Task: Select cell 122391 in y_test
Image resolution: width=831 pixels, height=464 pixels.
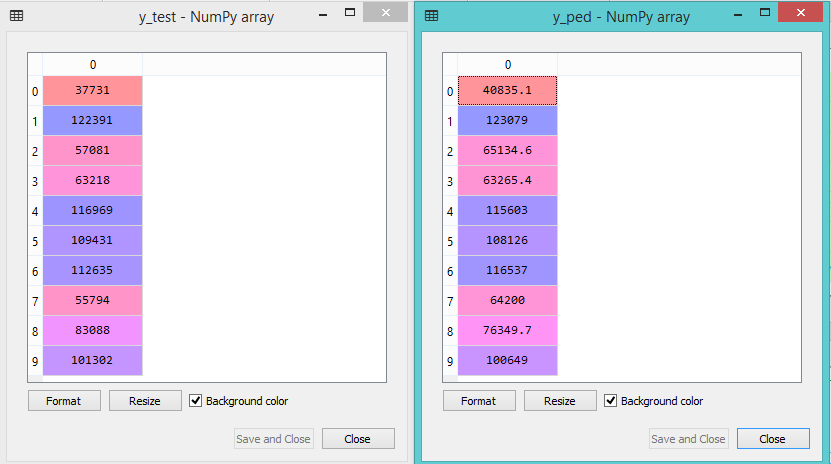Action: click(x=93, y=120)
